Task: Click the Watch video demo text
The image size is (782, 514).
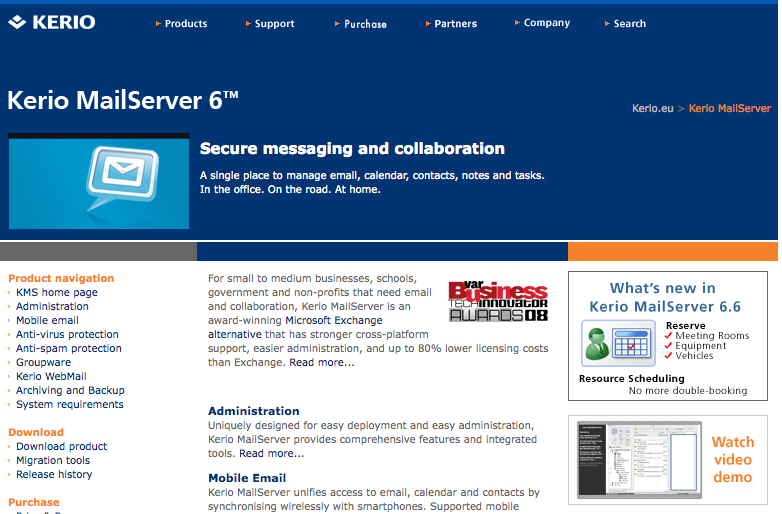Action: (733, 460)
